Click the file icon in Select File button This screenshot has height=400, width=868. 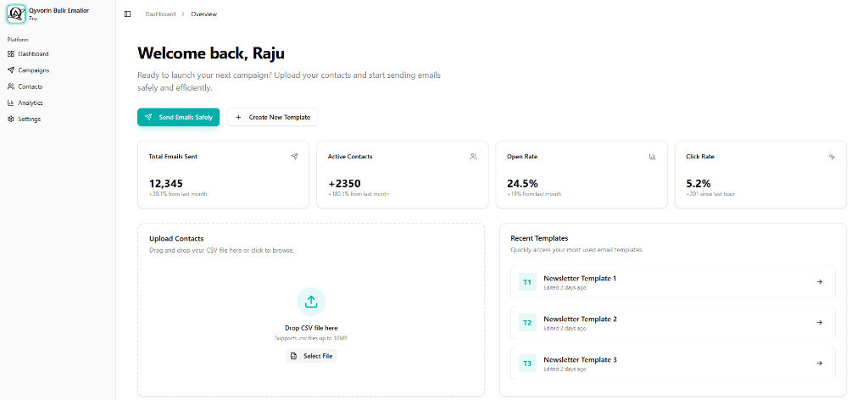pos(294,356)
